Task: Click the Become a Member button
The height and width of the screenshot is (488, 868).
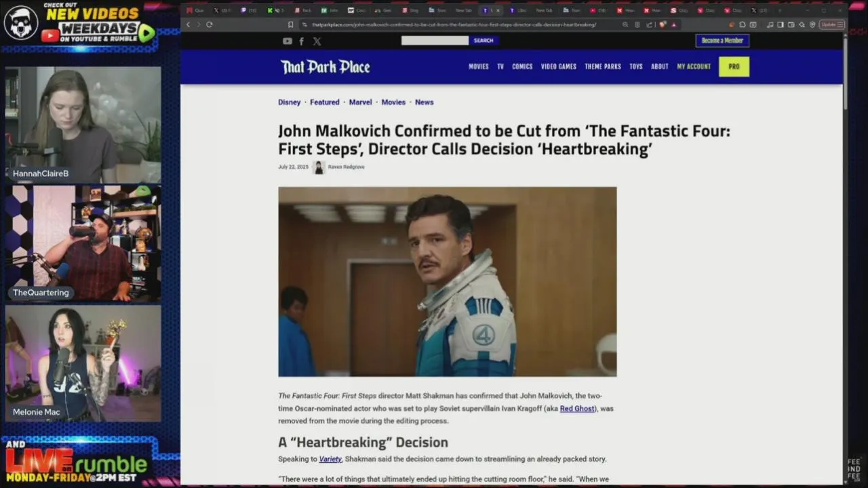Action: (722, 41)
